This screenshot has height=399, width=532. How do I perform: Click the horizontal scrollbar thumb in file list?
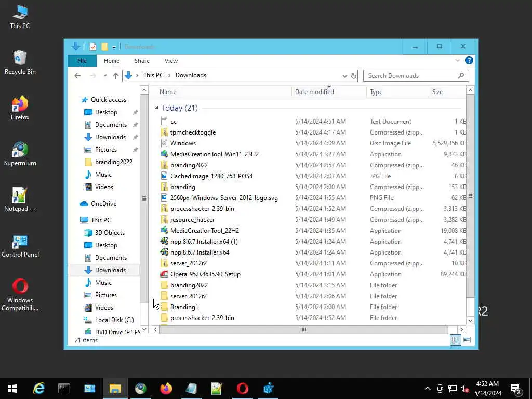[x=303, y=329]
